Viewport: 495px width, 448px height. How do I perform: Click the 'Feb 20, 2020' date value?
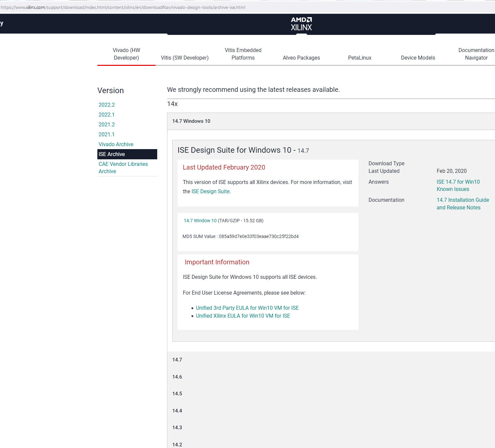click(452, 171)
